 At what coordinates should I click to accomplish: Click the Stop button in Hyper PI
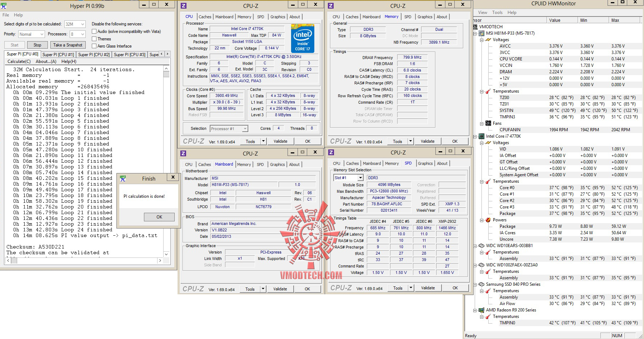38,45
